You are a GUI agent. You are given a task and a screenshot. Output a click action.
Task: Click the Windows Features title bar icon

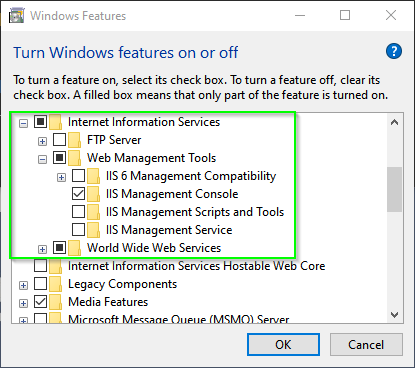[x=17, y=16]
